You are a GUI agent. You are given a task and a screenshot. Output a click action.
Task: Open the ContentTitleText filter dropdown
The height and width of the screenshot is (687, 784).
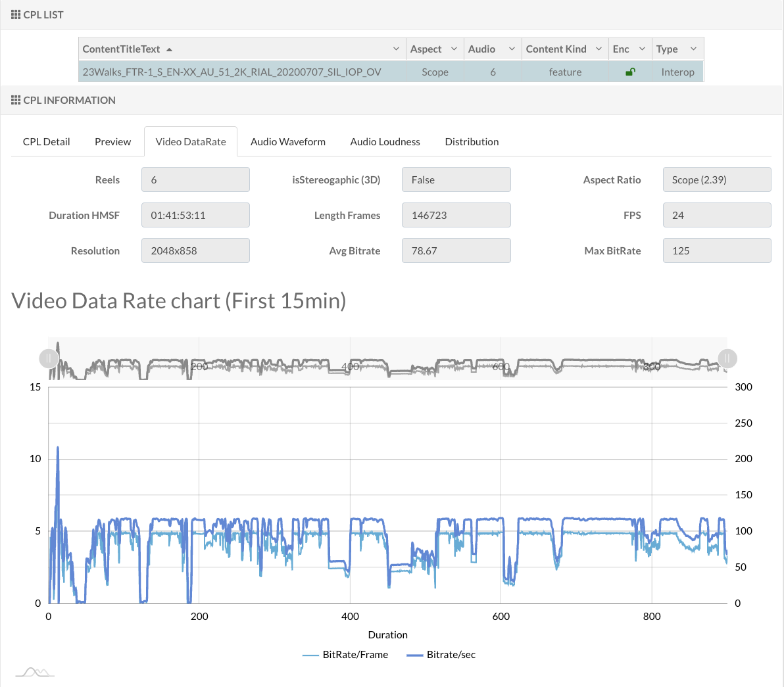pos(396,49)
